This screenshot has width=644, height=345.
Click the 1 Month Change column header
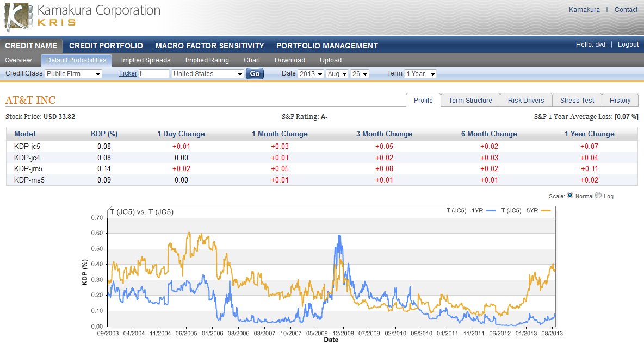[x=280, y=134]
